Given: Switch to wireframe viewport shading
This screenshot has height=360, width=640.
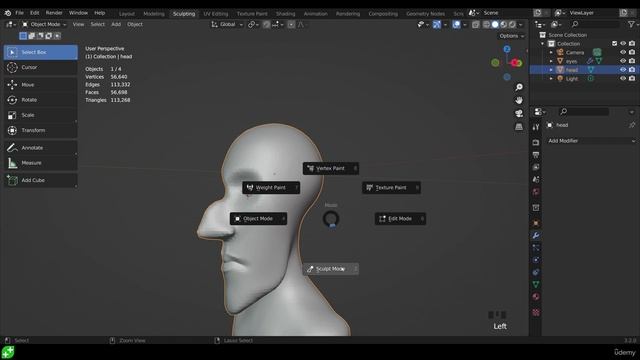Looking at the screenshot, I should [x=487, y=24].
